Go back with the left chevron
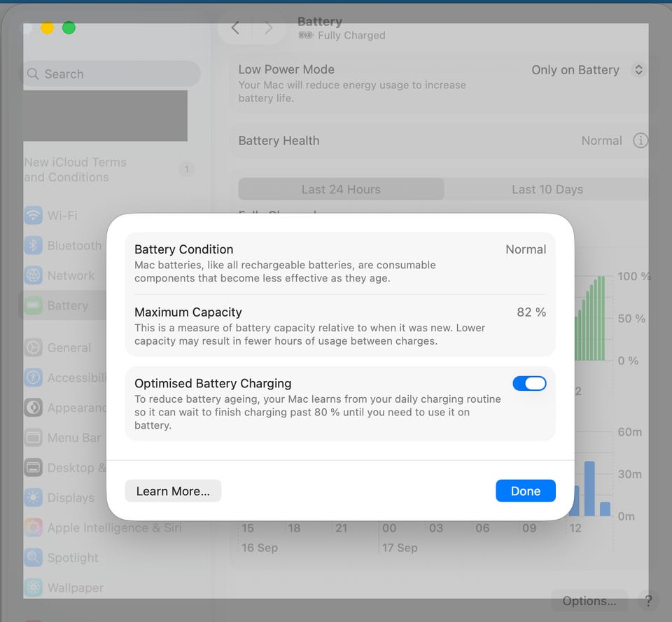 (x=235, y=28)
